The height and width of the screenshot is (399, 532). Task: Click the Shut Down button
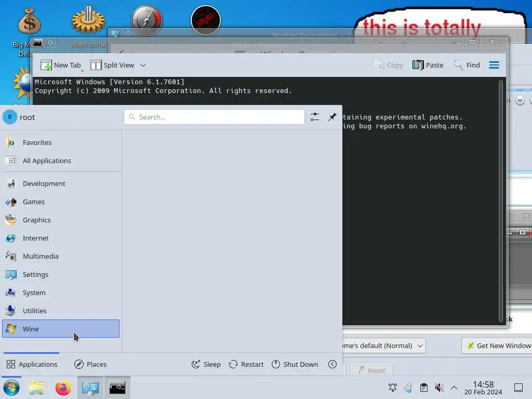295,364
